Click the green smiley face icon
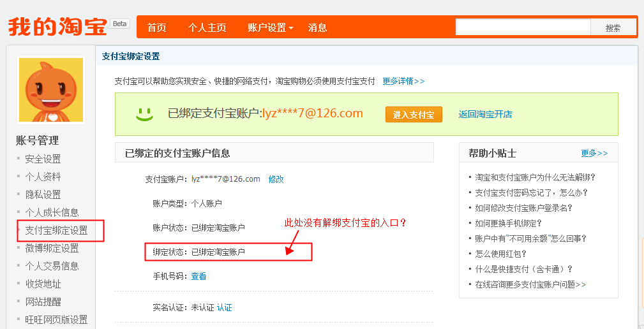Image resolution: width=644 pixels, height=329 pixels. click(145, 114)
